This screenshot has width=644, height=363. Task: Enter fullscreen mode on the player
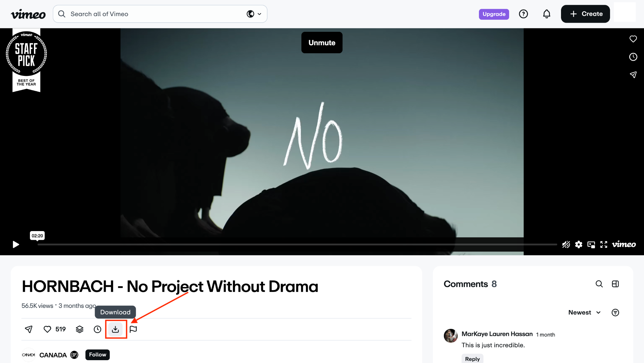[603, 245]
